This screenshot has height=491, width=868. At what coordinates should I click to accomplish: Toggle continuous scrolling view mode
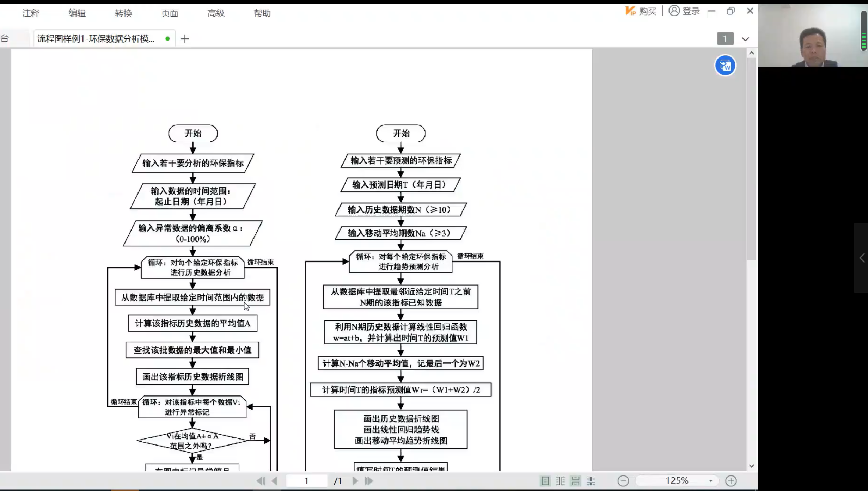[576, 481]
